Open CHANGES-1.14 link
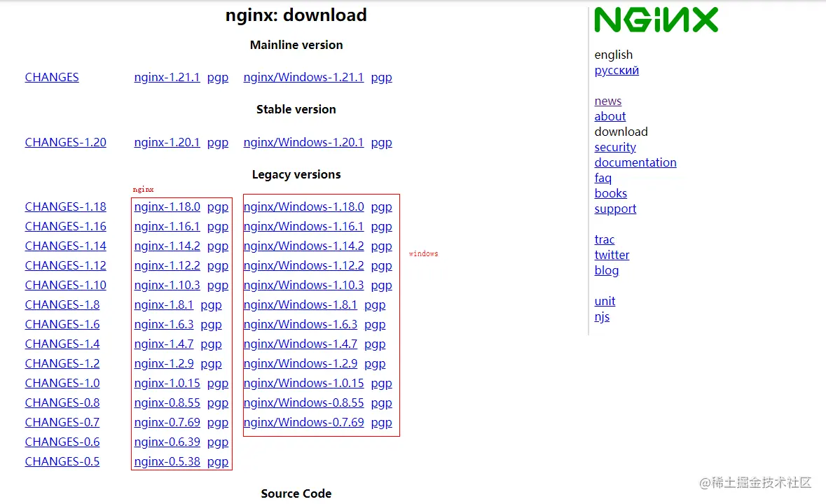 point(65,246)
